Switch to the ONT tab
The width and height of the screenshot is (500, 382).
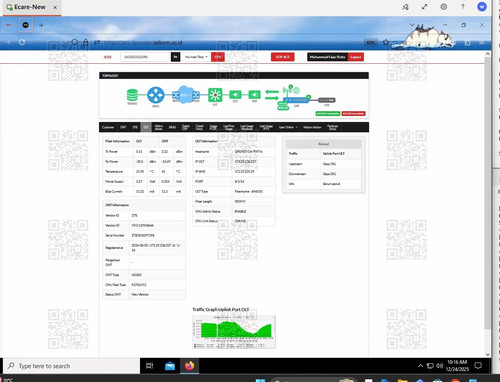click(x=123, y=127)
